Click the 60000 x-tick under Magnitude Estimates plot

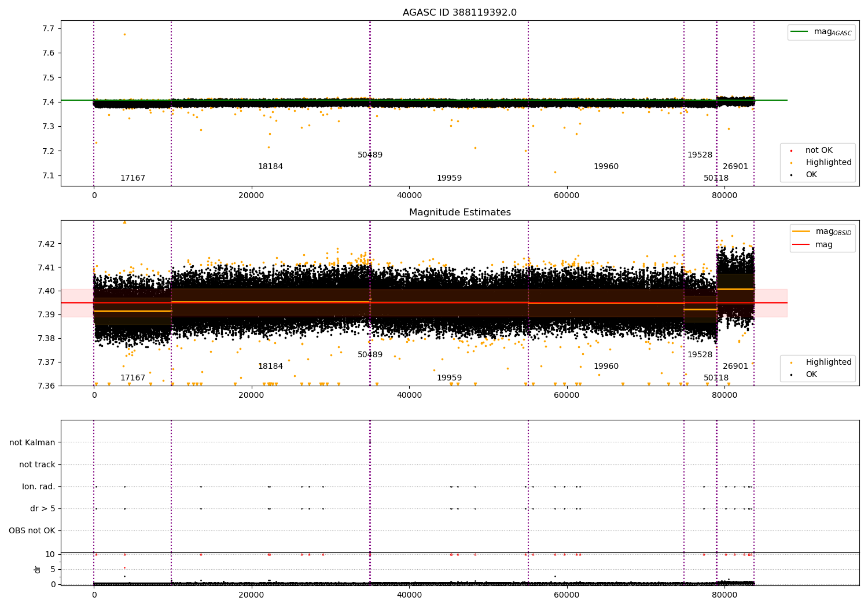[567, 395]
